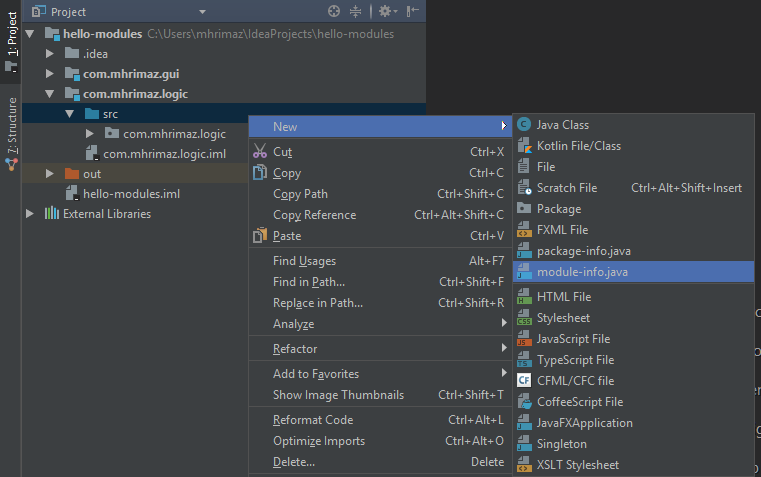The width and height of the screenshot is (761, 477).
Task: Click the Cut scissors icon
Action: [259, 152]
